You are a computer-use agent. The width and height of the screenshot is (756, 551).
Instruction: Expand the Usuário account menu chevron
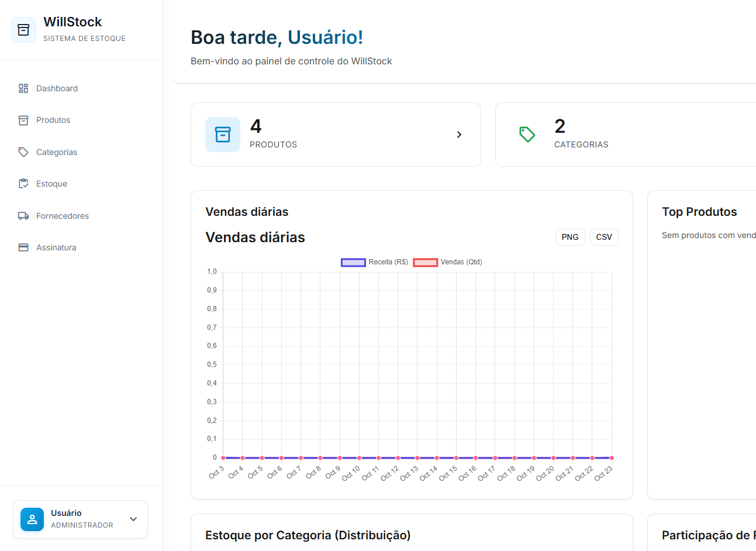[133, 519]
